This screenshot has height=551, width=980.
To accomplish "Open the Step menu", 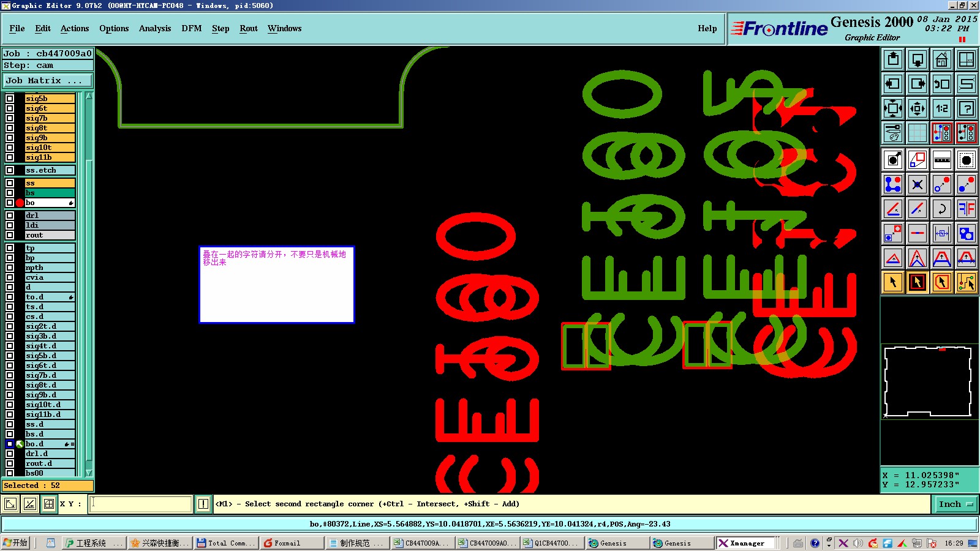I will point(221,28).
